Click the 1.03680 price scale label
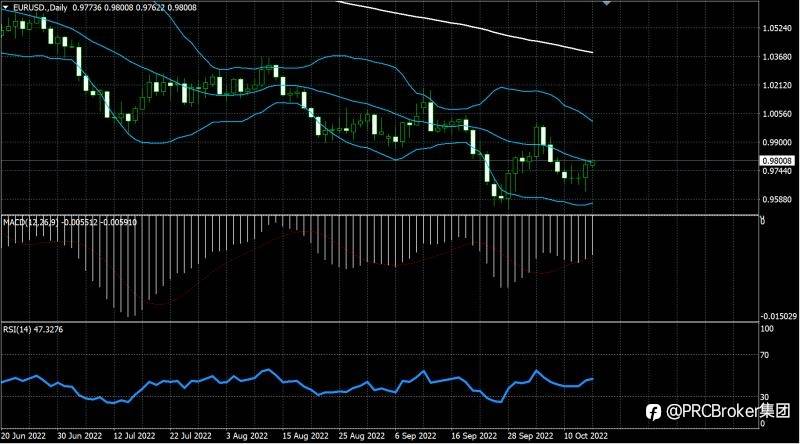Image resolution: width=800 pixels, height=444 pixels. pos(777,57)
